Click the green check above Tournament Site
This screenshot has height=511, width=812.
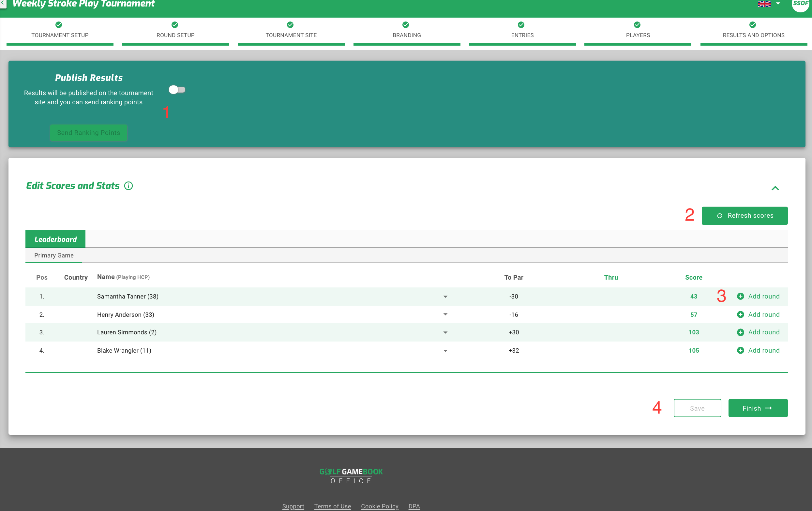[290, 25]
